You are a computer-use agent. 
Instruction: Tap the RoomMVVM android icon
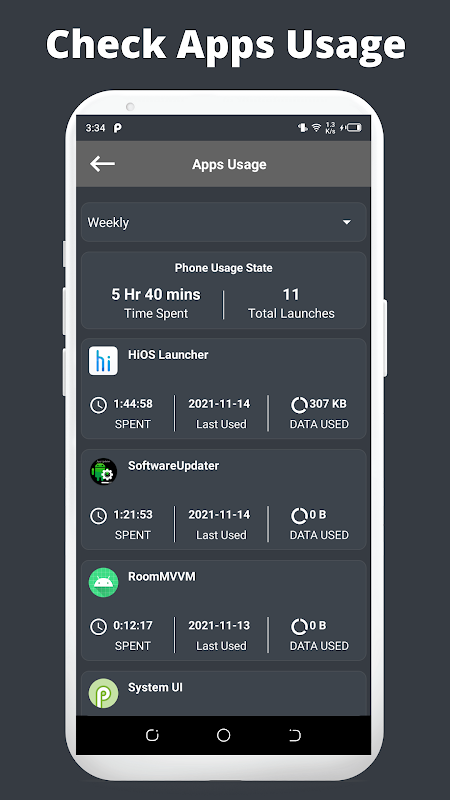[103, 582]
